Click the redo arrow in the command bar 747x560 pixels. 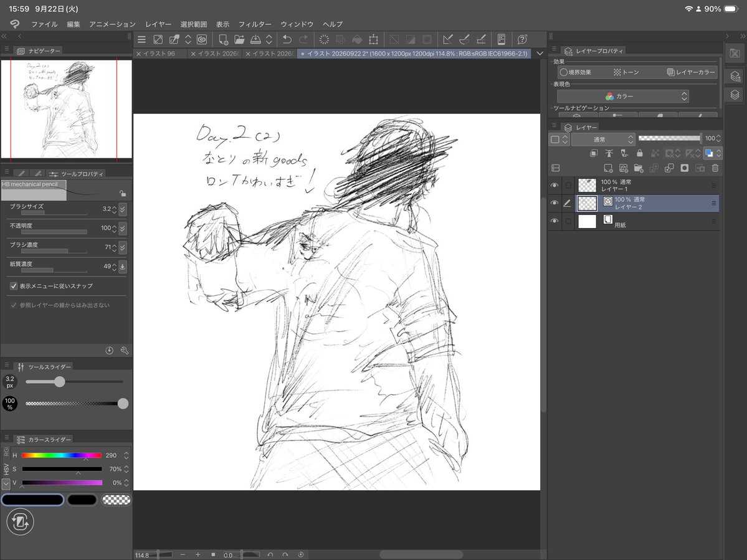(x=303, y=39)
